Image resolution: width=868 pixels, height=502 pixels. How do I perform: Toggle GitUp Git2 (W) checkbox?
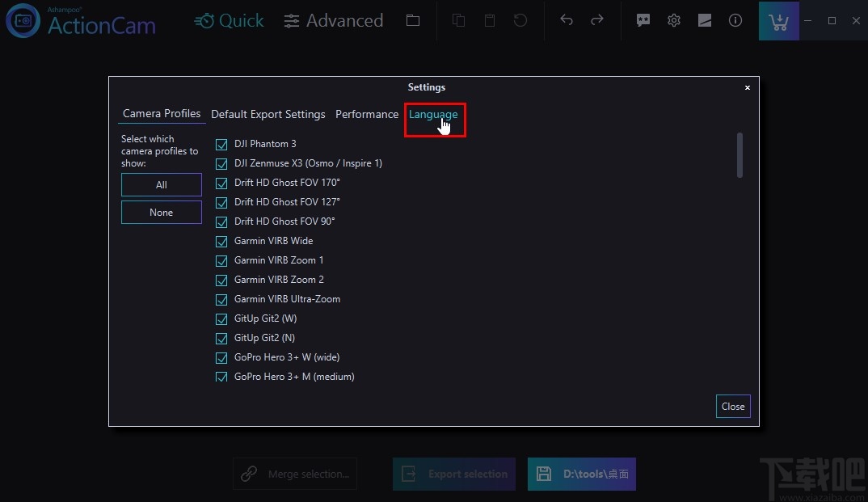221,318
